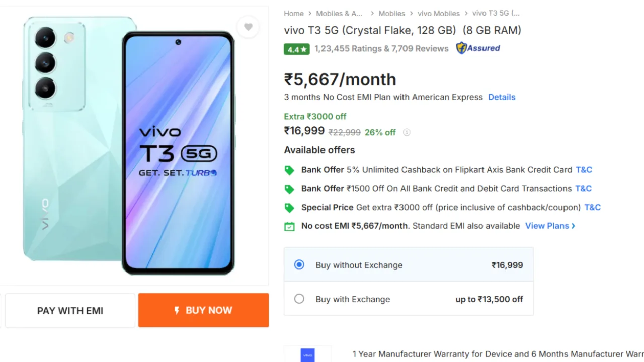Click the vivo T3 5G product image
This screenshot has height=362, width=644.
pyautogui.click(x=129, y=146)
